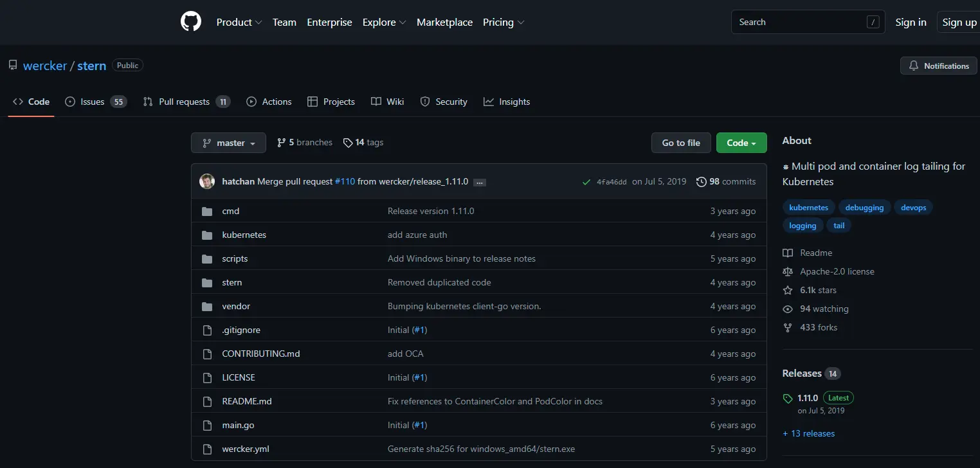This screenshot has width=980, height=468.
Task: Open the Projects tab
Action: click(x=331, y=102)
